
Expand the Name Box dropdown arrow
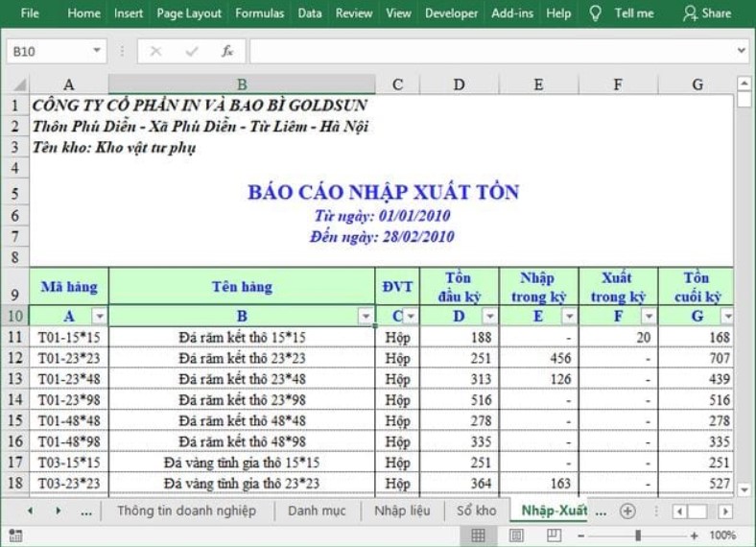[97, 51]
